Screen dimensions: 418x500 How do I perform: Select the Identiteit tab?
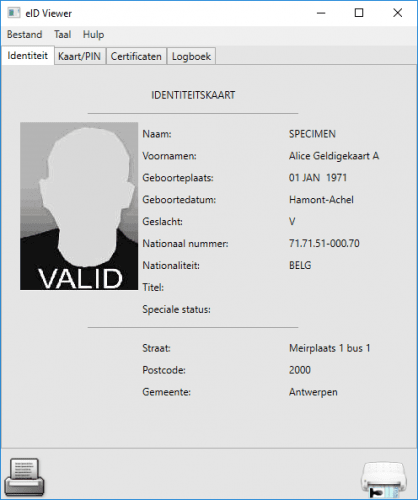click(28, 55)
